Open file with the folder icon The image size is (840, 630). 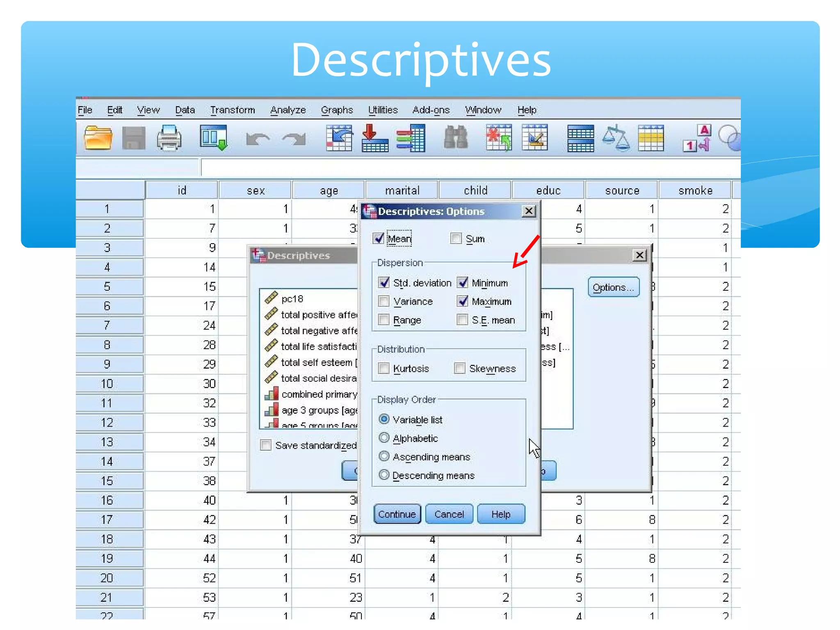(98, 138)
